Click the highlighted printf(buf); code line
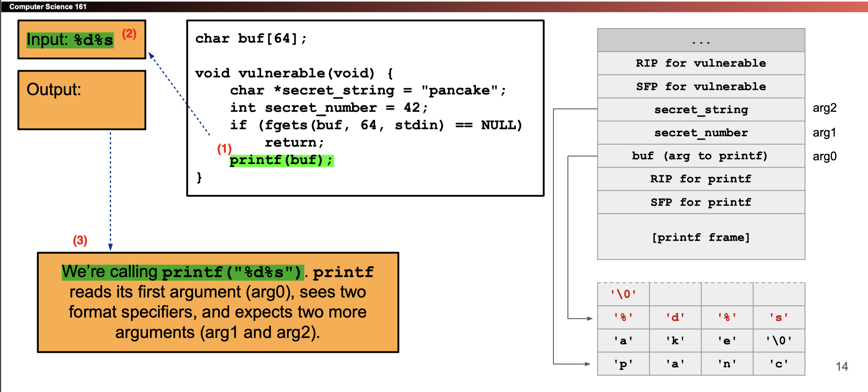The height and width of the screenshot is (392, 868). [281, 160]
